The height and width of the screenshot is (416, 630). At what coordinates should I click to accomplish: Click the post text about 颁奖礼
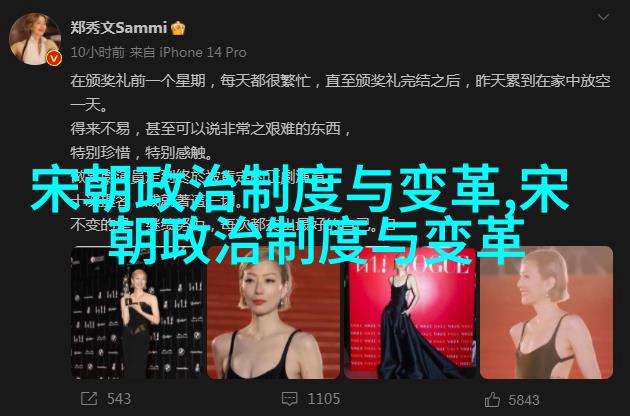coord(340,93)
